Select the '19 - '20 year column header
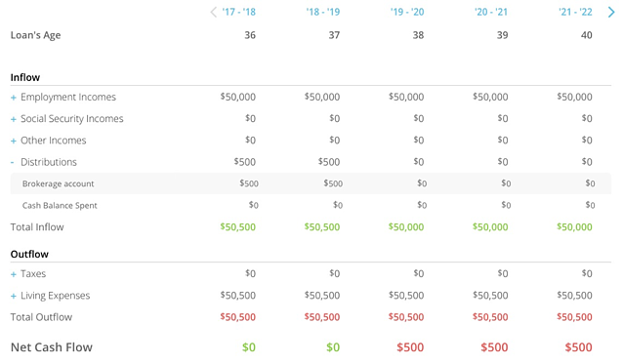 pyautogui.click(x=407, y=12)
